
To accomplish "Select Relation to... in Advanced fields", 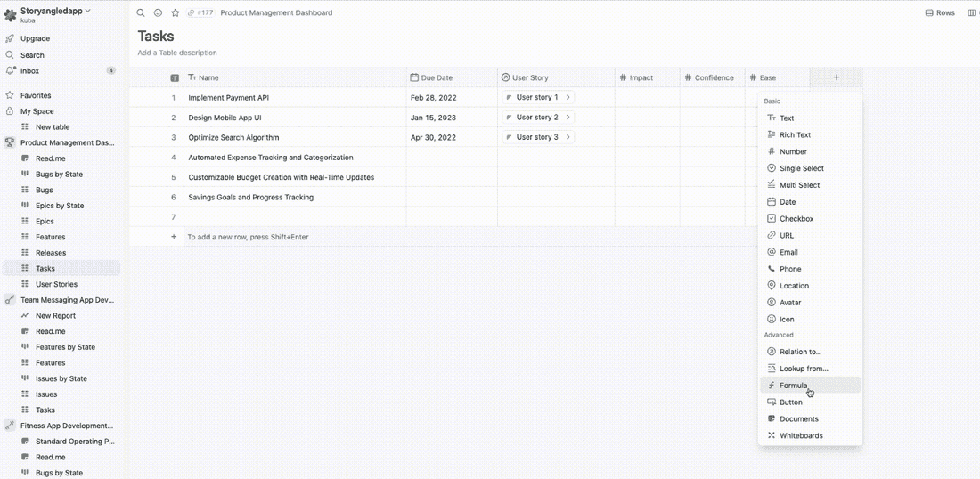I will point(800,352).
